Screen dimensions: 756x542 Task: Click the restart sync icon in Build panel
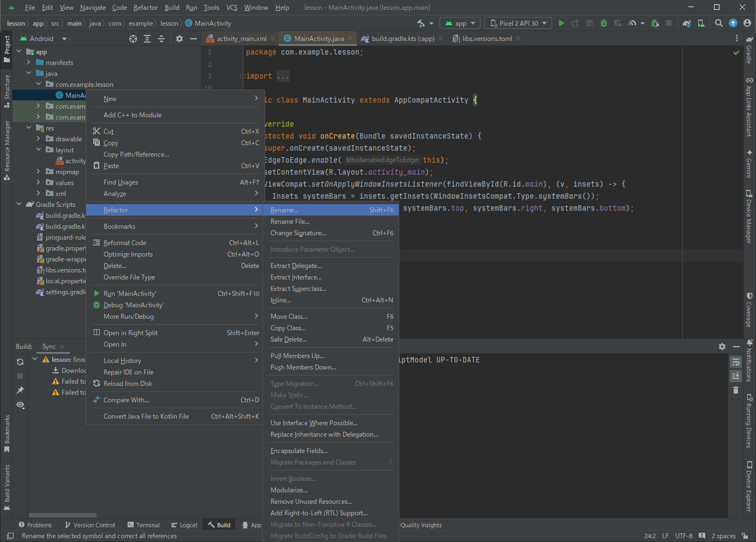[x=20, y=362]
